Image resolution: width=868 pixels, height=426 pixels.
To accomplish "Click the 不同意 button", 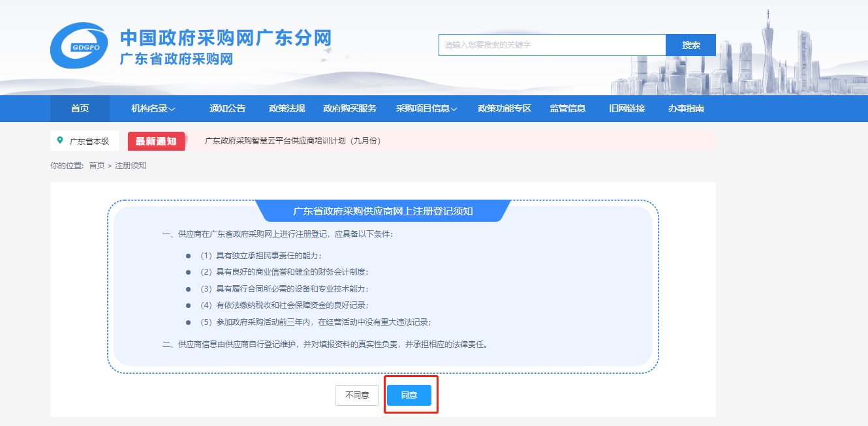I will (x=357, y=395).
